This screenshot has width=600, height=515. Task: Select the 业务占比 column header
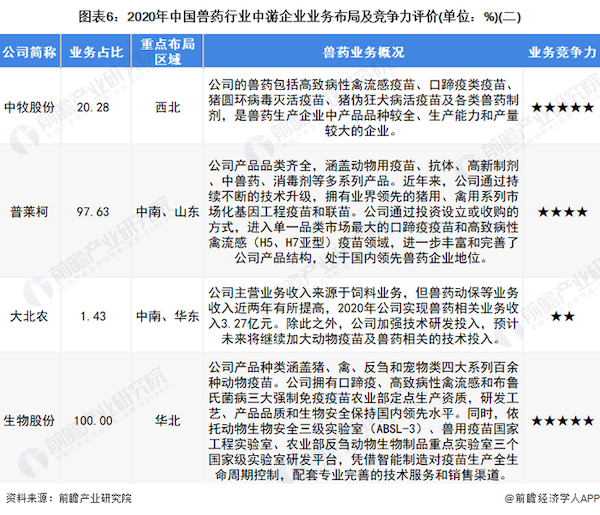pos(96,52)
